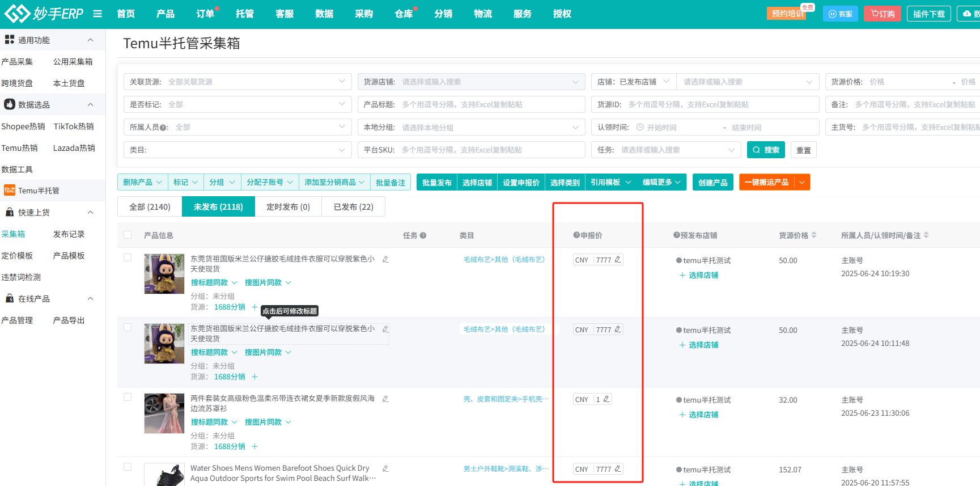This screenshot has width=980, height=486.
Task: Open 类目 filter dropdown
Action: click(237, 150)
